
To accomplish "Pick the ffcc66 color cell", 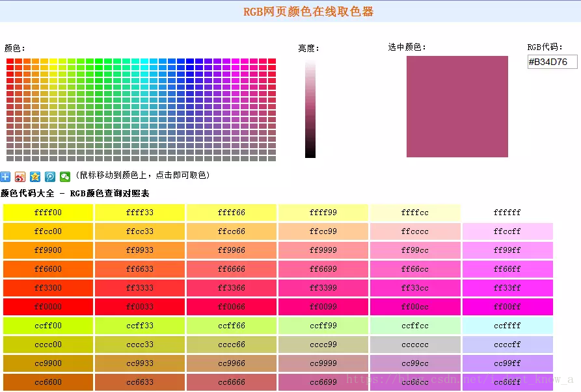I will click(x=232, y=231).
